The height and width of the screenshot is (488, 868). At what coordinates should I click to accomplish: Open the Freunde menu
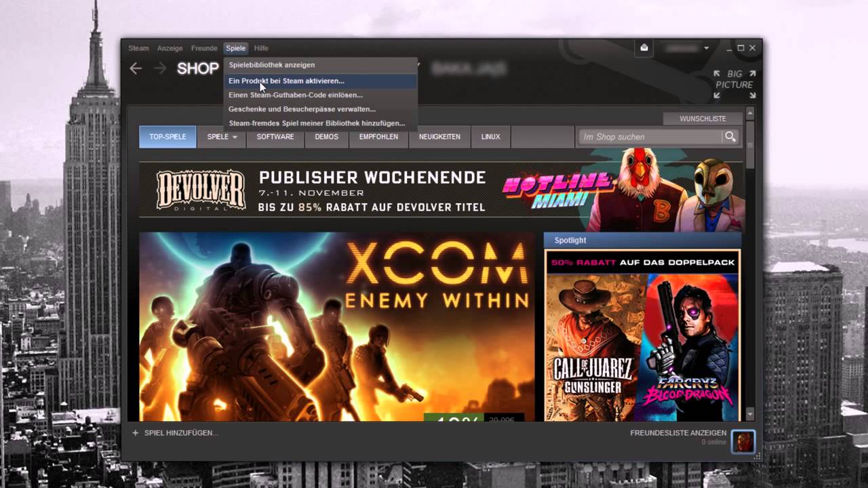pyautogui.click(x=204, y=48)
